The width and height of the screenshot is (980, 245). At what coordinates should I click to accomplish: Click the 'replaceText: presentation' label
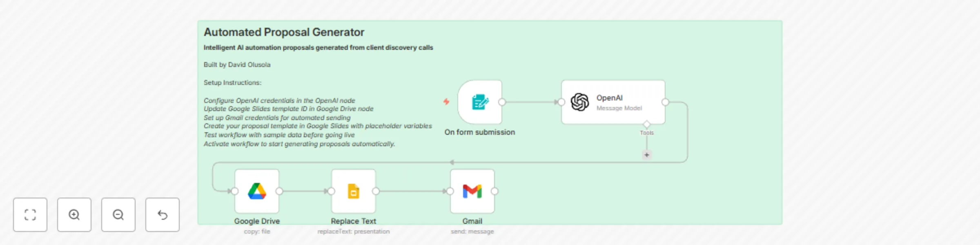click(354, 232)
